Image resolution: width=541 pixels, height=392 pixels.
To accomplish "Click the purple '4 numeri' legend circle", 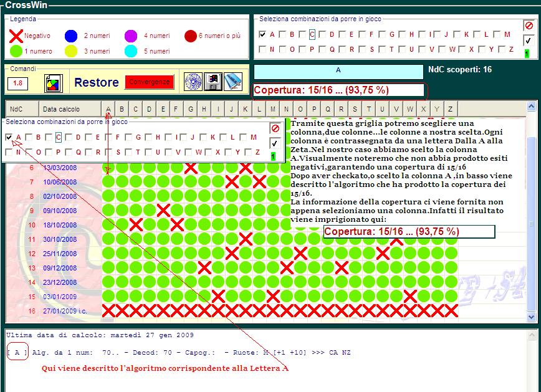I will click(x=131, y=36).
